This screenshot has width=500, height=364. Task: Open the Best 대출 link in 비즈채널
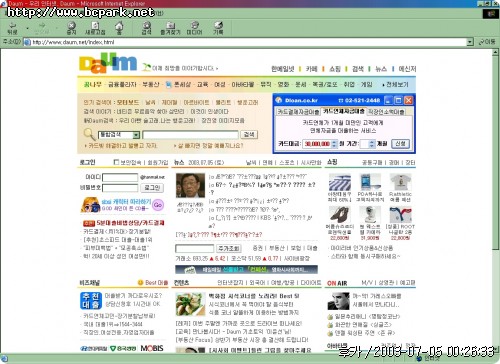pyautogui.click(x=153, y=283)
